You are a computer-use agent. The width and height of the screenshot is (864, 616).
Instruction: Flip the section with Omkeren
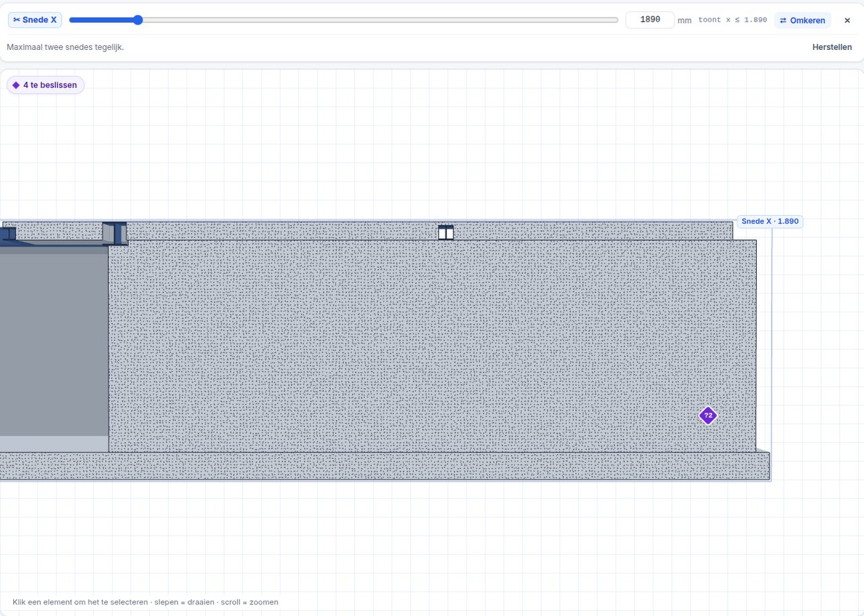tap(803, 20)
